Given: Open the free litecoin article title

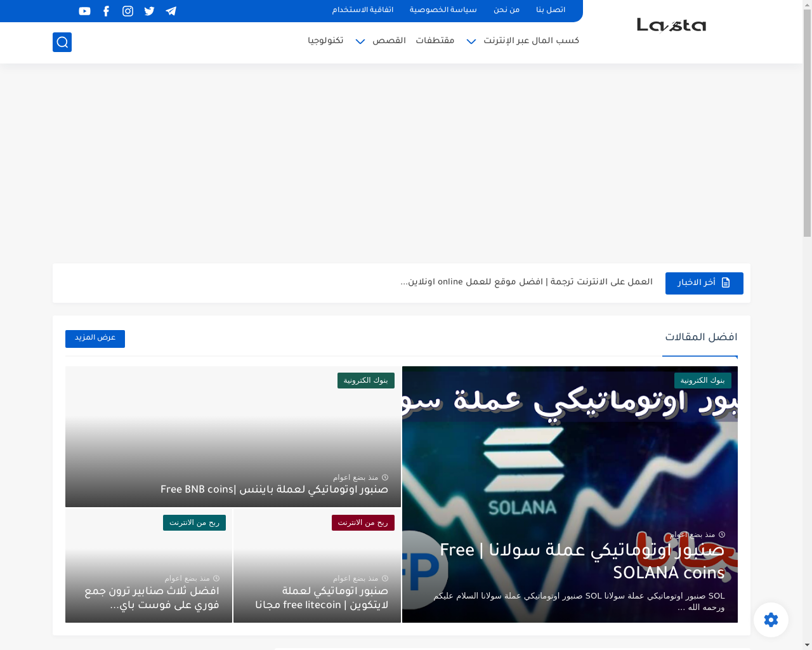Looking at the screenshot, I should (322, 598).
